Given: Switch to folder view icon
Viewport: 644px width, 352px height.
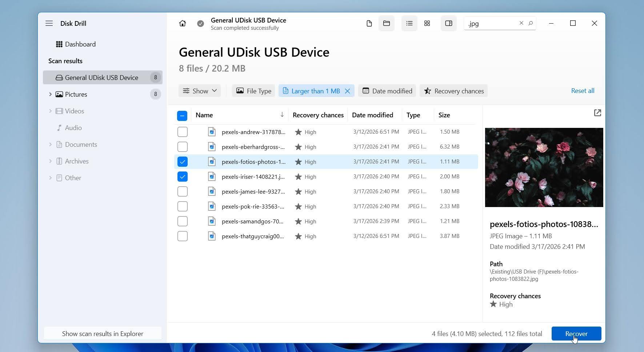Looking at the screenshot, I should pyautogui.click(x=387, y=24).
